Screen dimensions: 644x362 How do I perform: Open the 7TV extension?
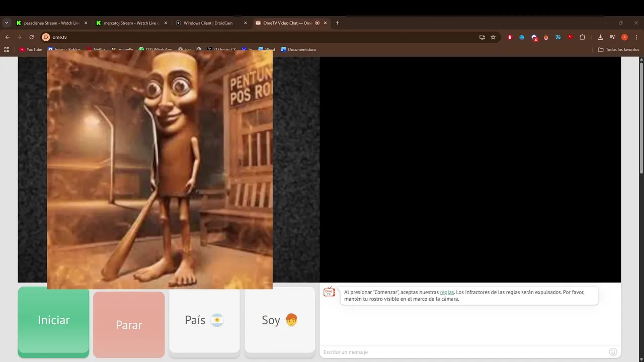click(558, 37)
